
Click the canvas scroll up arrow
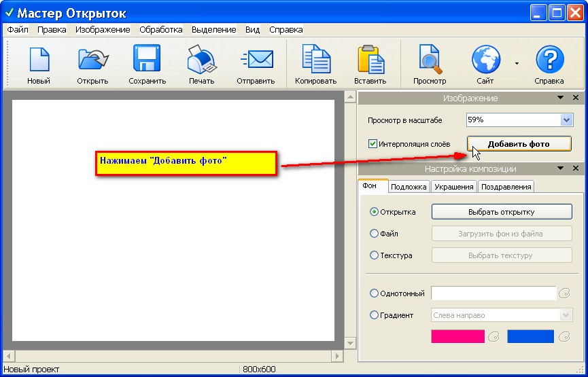click(350, 97)
